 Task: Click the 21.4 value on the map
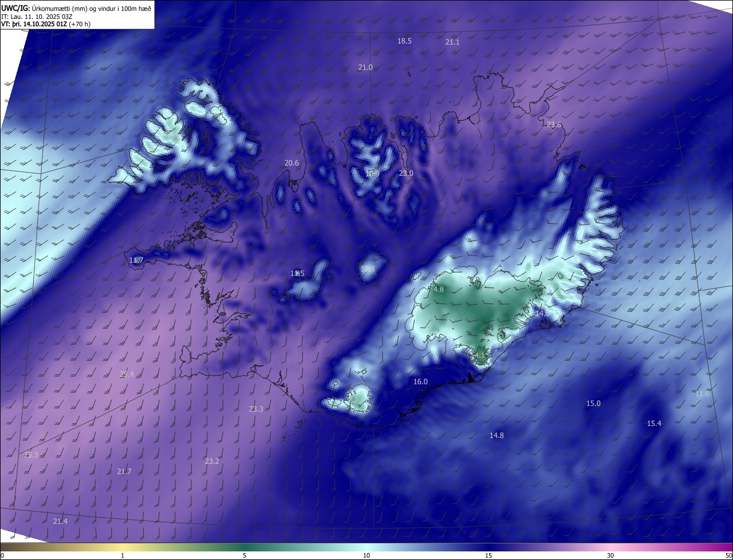60,522
